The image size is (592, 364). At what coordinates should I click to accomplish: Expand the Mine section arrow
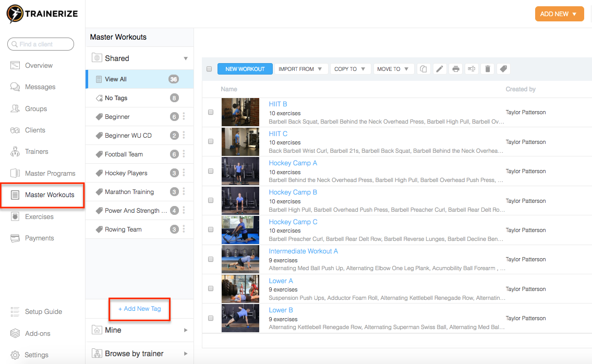click(185, 330)
